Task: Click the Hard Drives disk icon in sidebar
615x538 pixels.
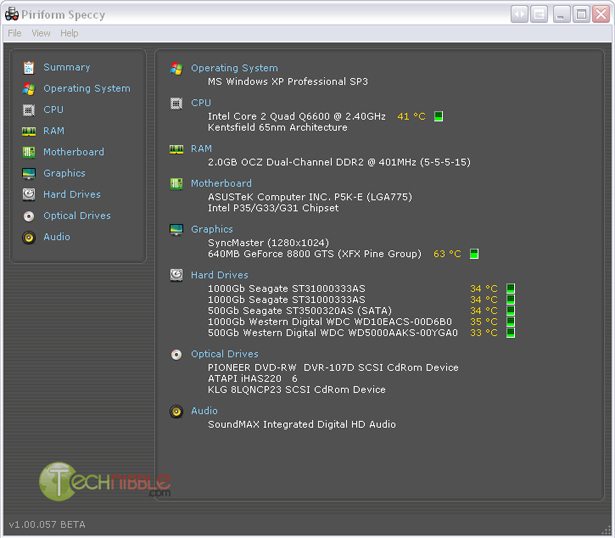Action: [x=29, y=194]
